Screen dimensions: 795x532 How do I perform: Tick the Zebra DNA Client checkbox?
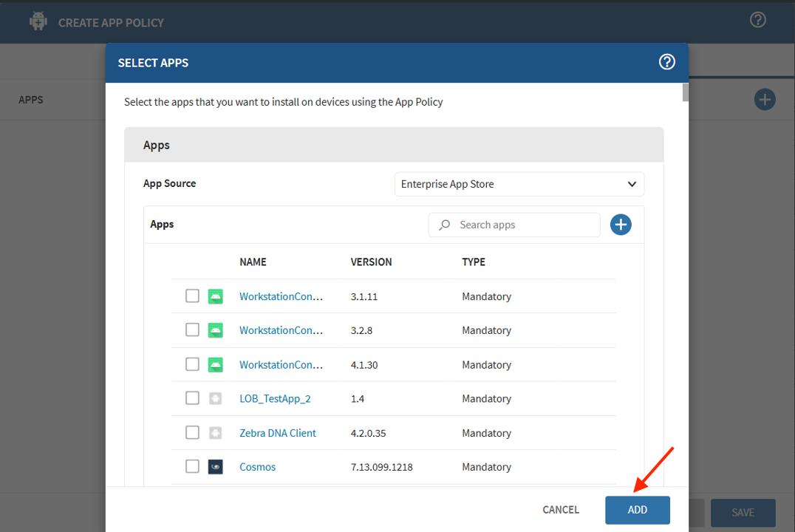(x=192, y=432)
